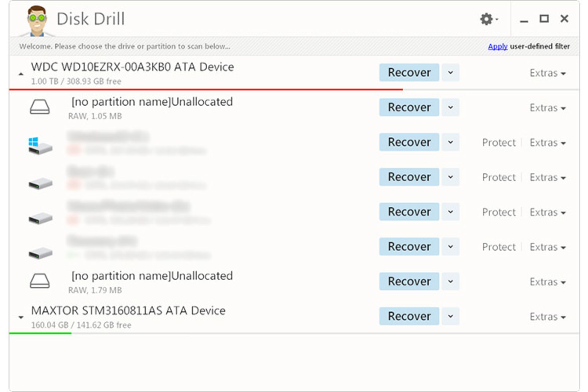
Task: Select MAXTOR STM3160811AS ATA Device name
Action: (x=128, y=311)
